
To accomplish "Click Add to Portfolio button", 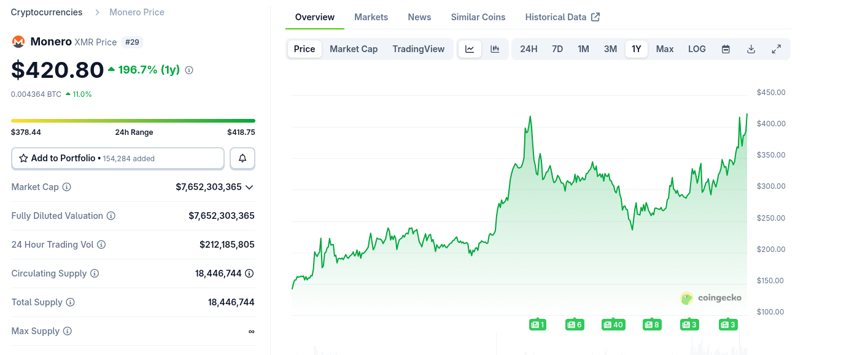I will [x=118, y=158].
